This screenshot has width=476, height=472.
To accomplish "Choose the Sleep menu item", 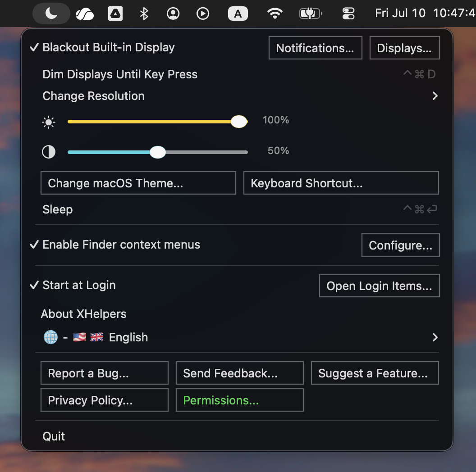I will click(x=237, y=209).
